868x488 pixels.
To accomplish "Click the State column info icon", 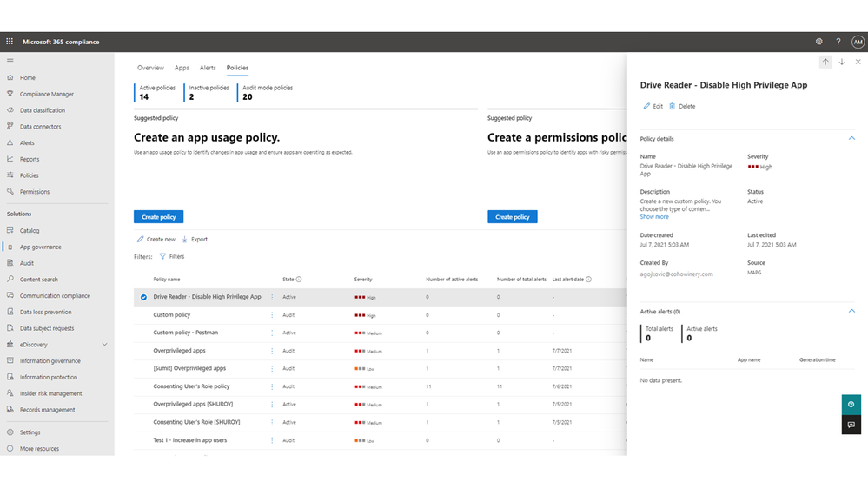I will 299,280.
